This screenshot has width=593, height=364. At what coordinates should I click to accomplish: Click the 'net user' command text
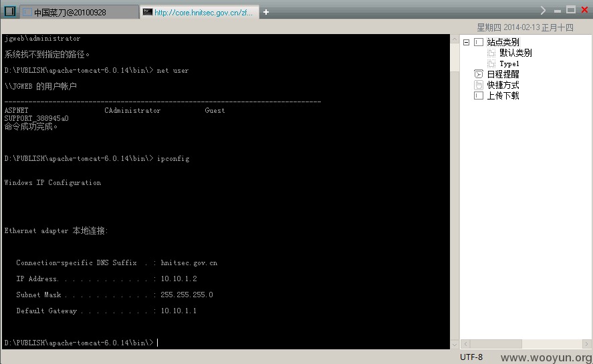(x=172, y=70)
